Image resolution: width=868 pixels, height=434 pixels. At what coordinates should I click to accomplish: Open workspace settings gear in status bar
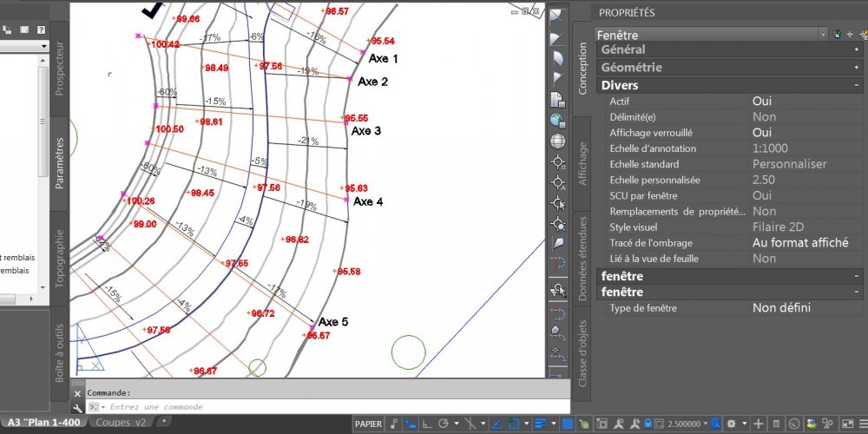pos(731,424)
